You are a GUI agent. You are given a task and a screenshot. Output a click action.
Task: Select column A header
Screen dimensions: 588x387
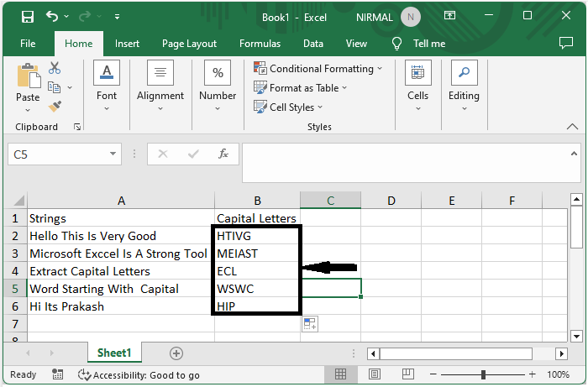[121, 201]
